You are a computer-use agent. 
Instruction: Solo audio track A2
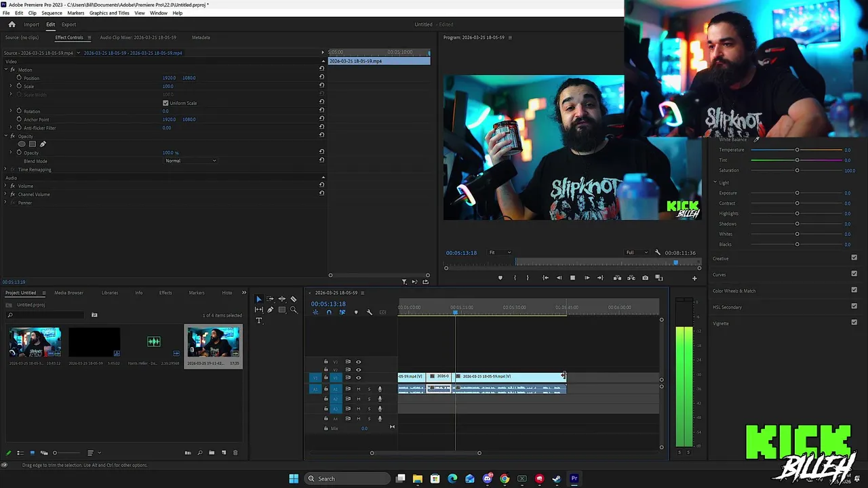(369, 399)
